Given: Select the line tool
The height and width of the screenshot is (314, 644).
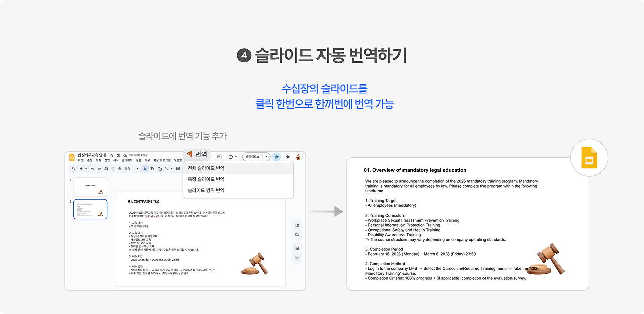Looking at the screenshot, I should coord(167,169).
